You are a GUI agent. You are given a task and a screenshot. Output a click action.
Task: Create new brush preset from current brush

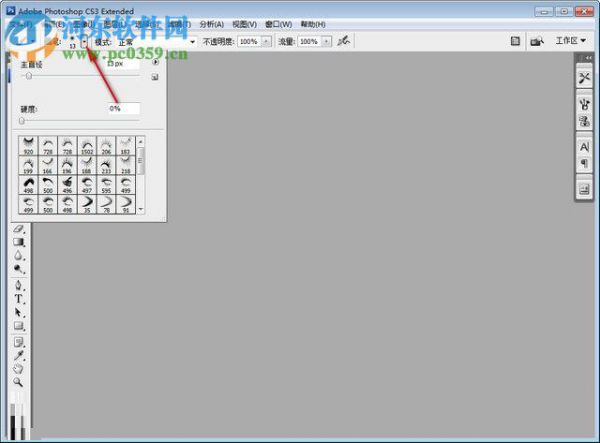point(155,77)
